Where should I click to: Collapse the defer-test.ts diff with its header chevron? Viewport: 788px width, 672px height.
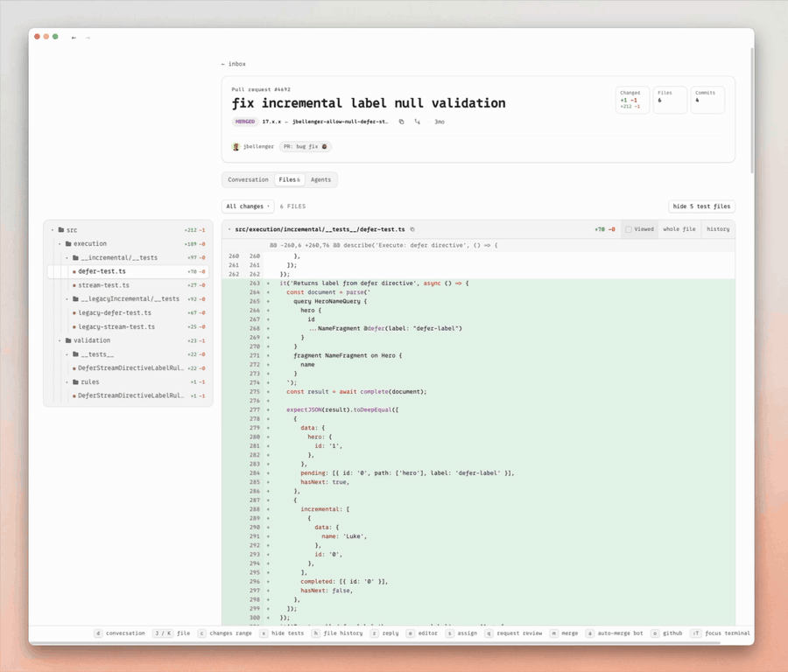pos(229,229)
